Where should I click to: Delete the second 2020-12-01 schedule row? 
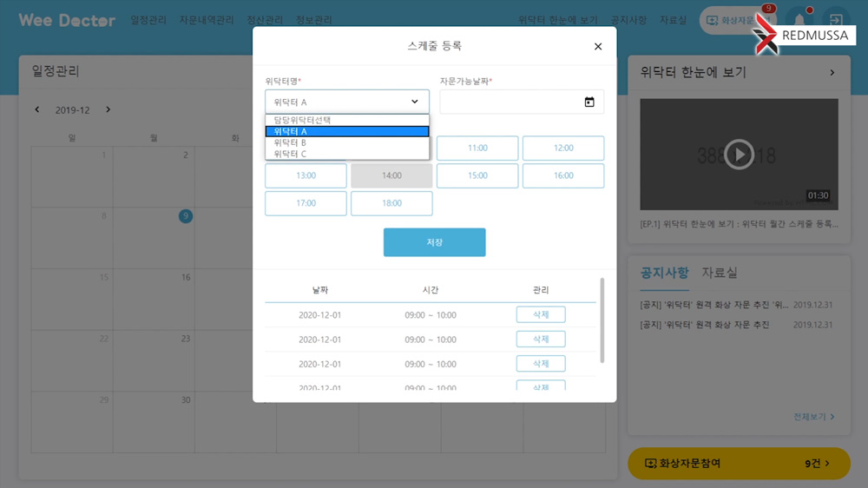pos(541,339)
